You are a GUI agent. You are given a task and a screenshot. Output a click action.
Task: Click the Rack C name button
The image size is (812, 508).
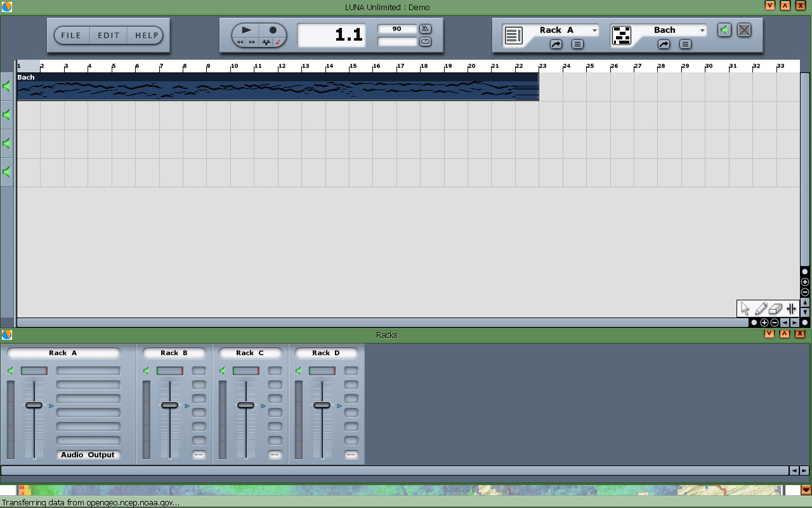[x=251, y=353]
